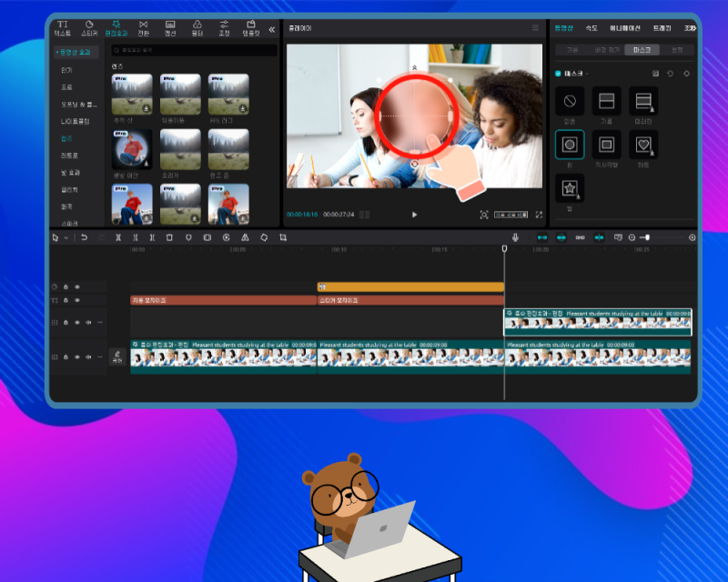Click the rectangle (직사각형) mask icon
This screenshot has width=728, height=582.
pyautogui.click(x=606, y=144)
